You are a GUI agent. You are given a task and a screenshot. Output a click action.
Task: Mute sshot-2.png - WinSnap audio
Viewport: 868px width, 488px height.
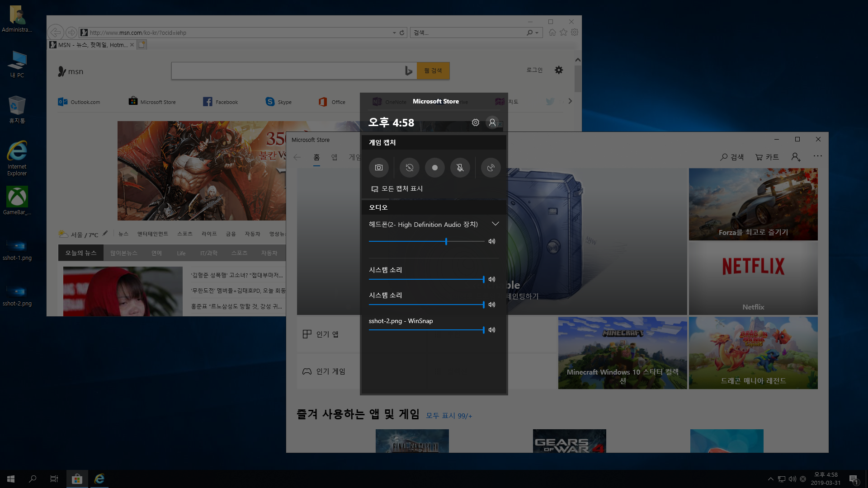492,330
